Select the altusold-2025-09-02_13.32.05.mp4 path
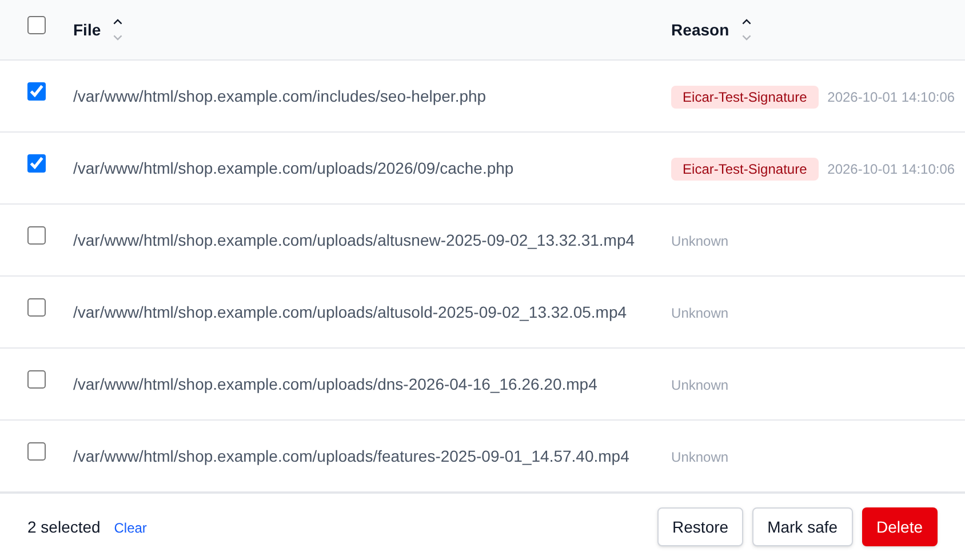This screenshot has height=560, width=965. (x=350, y=313)
